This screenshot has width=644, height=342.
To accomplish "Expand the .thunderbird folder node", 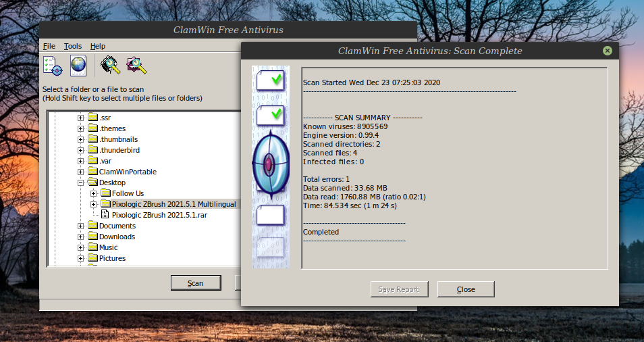I will click(x=80, y=151).
